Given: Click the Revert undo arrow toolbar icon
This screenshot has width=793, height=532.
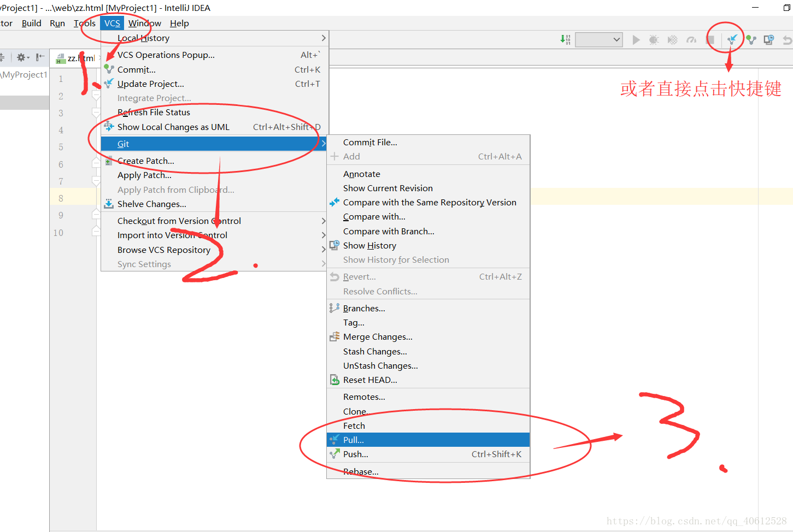Looking at the screenshot, I should coord(788,40).
